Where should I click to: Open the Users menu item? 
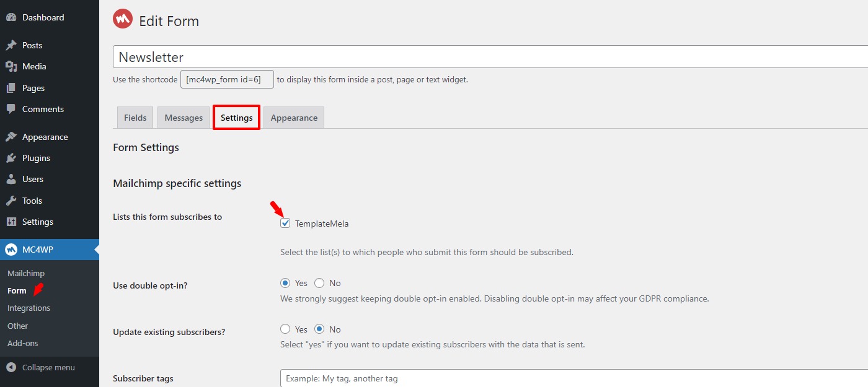click(x=50, y=179)
